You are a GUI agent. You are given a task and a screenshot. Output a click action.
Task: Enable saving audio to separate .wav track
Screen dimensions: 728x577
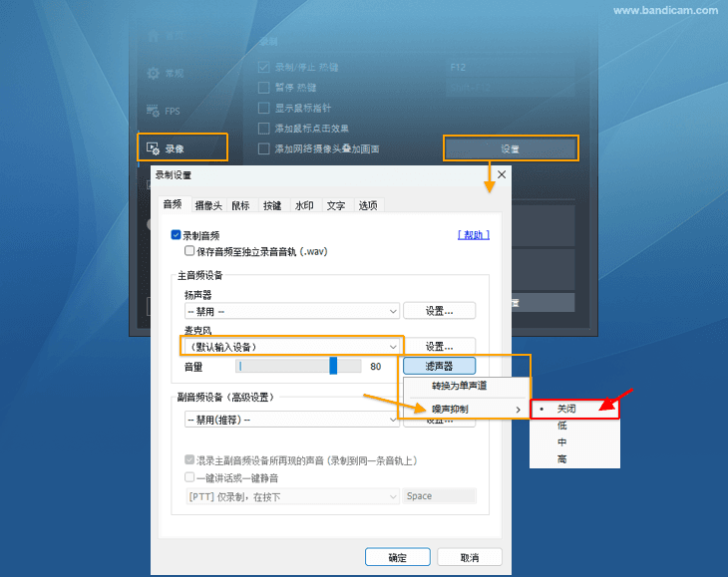click(x=189, y=251)
